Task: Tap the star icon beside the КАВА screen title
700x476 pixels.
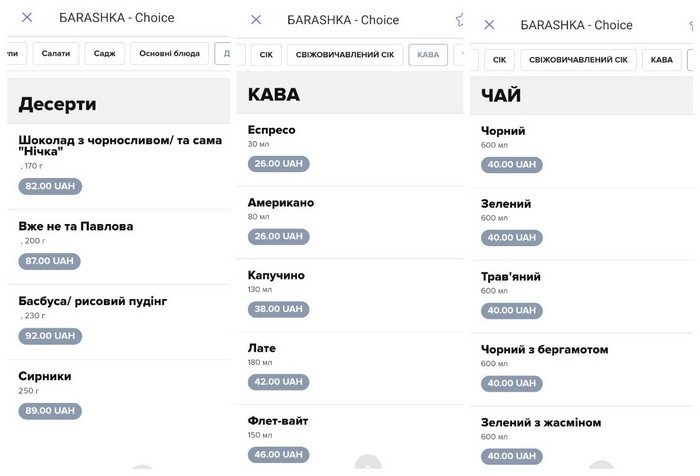Action: (x=460, y=19)
